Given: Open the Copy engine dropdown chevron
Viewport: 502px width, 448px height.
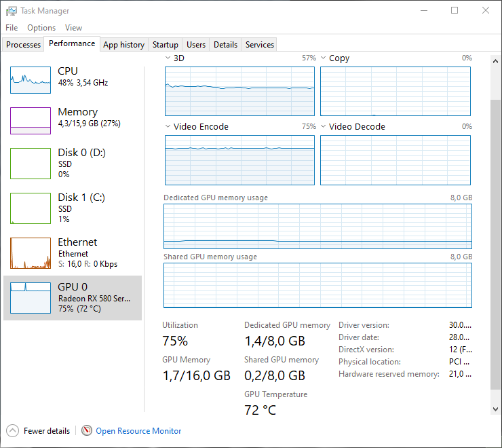Looking at the screenshot, I should [x=324, y=58].
